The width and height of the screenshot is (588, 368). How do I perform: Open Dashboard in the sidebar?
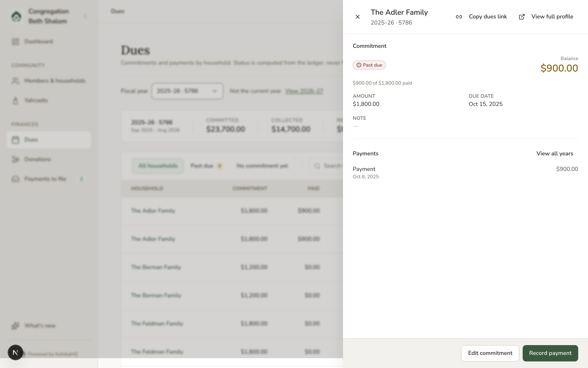pyautogui.click(x=49, y=41)
